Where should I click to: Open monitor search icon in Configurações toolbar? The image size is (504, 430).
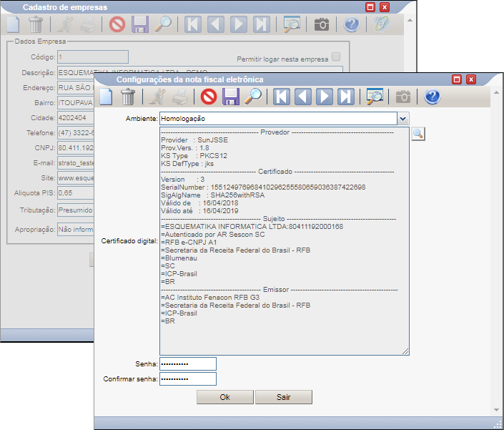click(375, 97)
